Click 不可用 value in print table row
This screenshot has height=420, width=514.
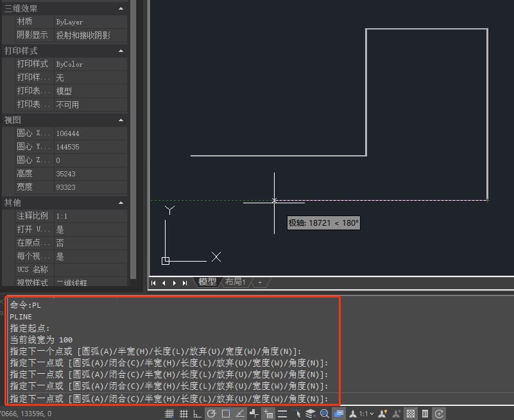click(x=90, y=105)
